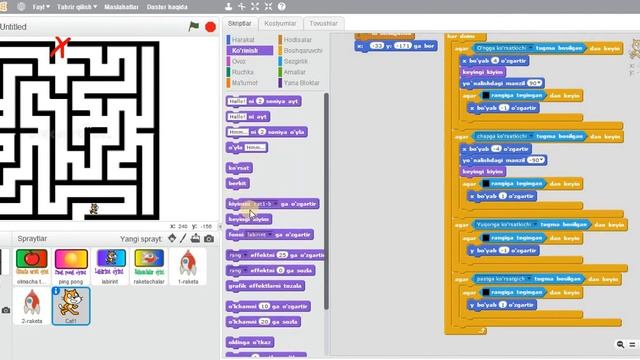Paint a new sprite with brush icon
640x360 pixels.
pyautogui.click(x=183, y=238)
